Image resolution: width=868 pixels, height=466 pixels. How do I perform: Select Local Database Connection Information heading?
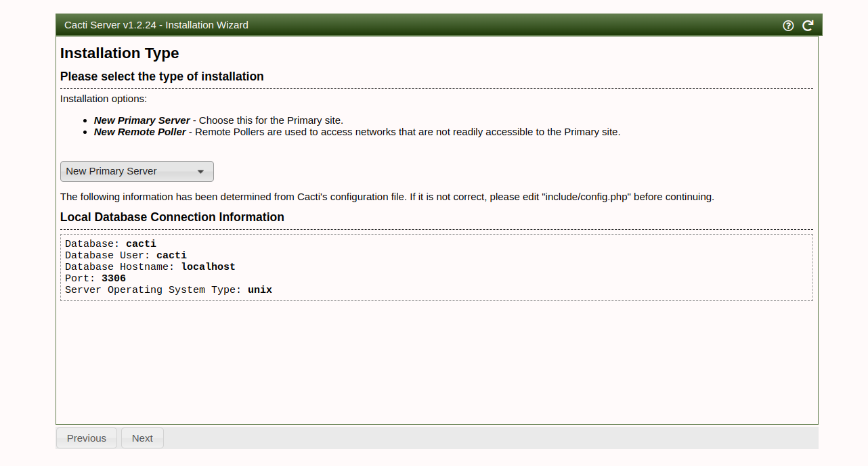[172, 217]
